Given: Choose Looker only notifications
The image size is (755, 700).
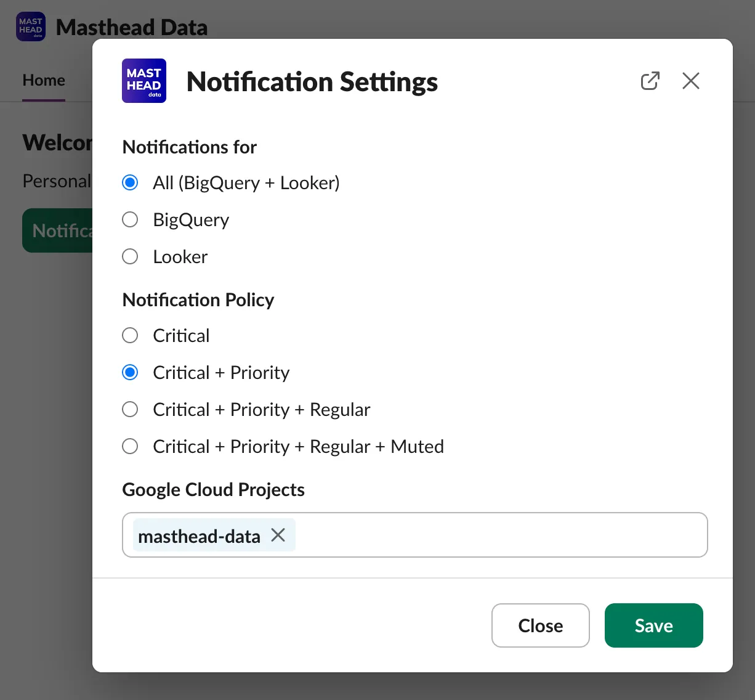Looking at the screenshot, I should 130,257.
